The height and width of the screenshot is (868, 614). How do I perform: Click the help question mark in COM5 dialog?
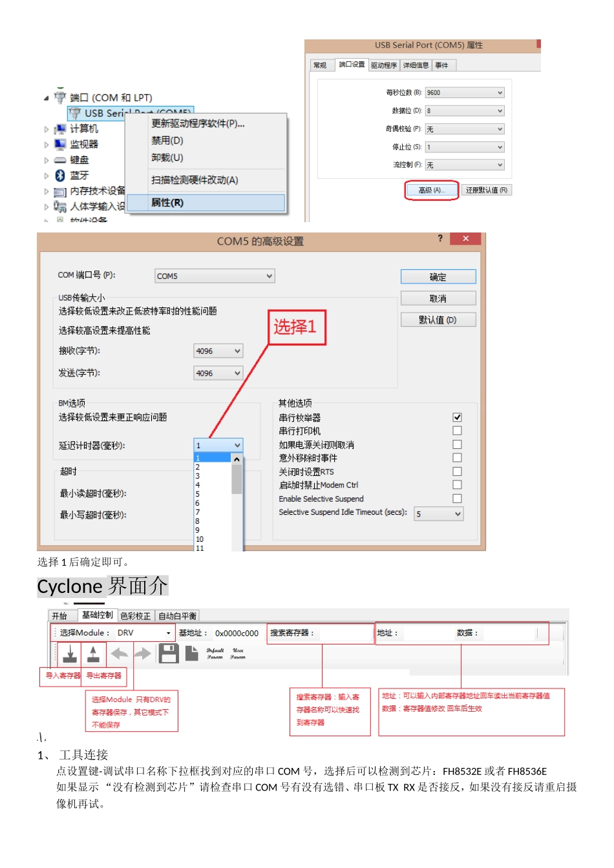(440, 238)
